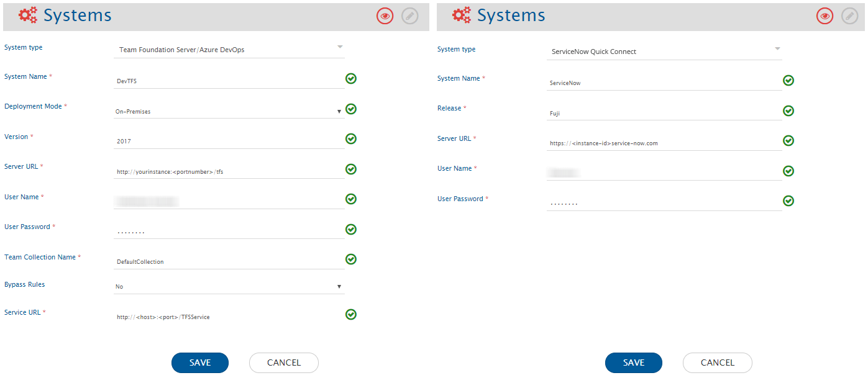Click the pencil edit icon in right panel
This screenshot has width=868, height=383.
click(850, 17)
